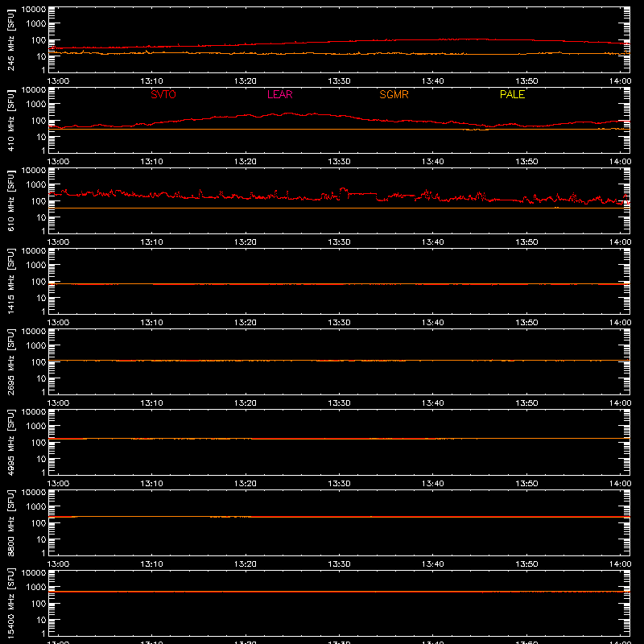Image resolution: width=644 pixels, height=644 pixels.
Task: Click 14:00 time label under 610 MHz plot
Action: [620, 242]
